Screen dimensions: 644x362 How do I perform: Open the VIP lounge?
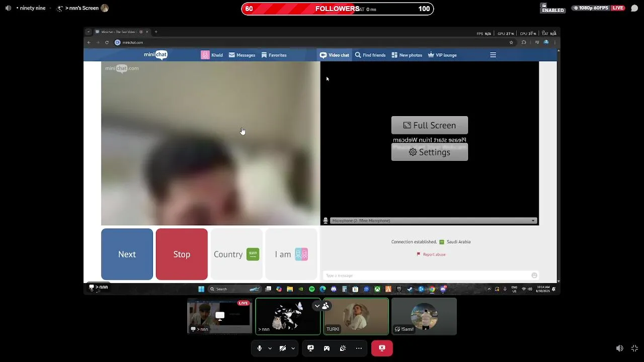pos(442,55)
